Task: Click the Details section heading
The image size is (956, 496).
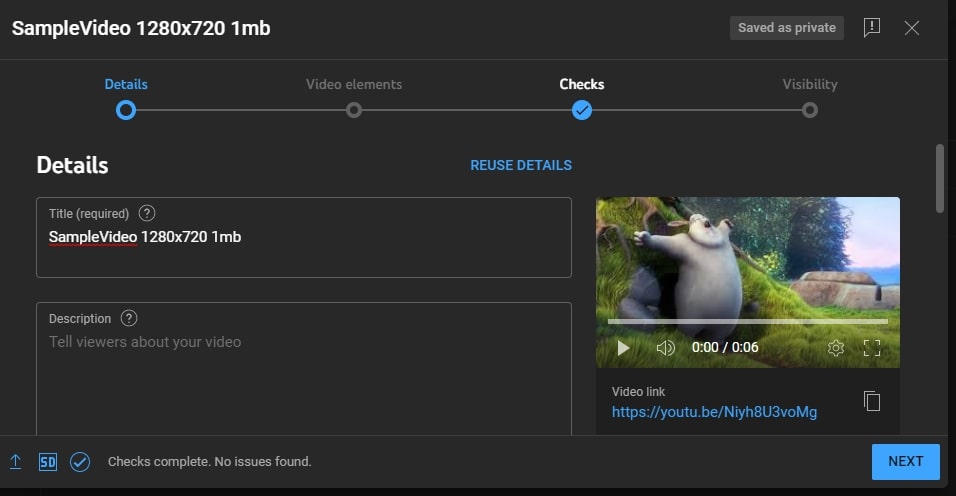Action: tap(73, 165)
